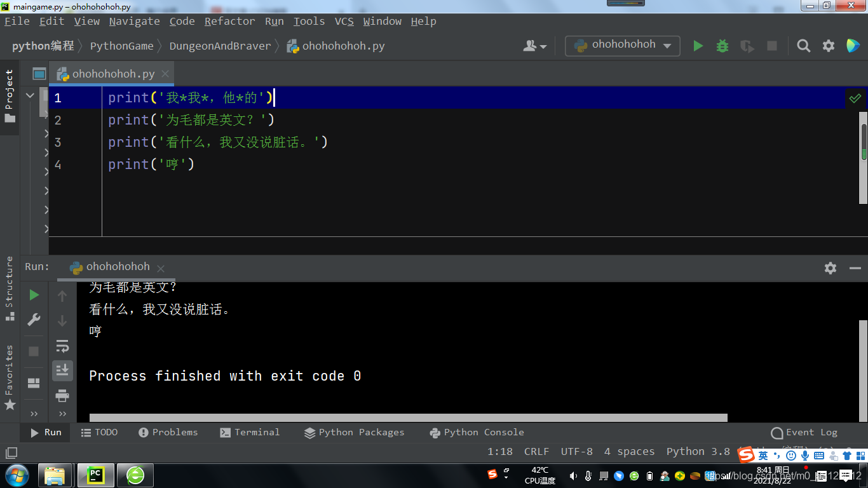Click the wrench icon in the Run panel sidebar

(x=34, y=320)
